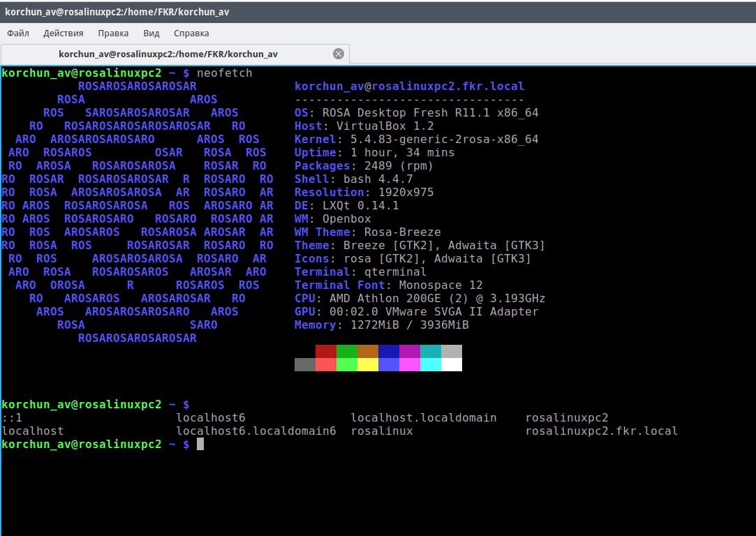Image resolution: width=756 pixels, height=536 pixels.
Task: Click the dark gray color block
Action: [x=305, y=364]
